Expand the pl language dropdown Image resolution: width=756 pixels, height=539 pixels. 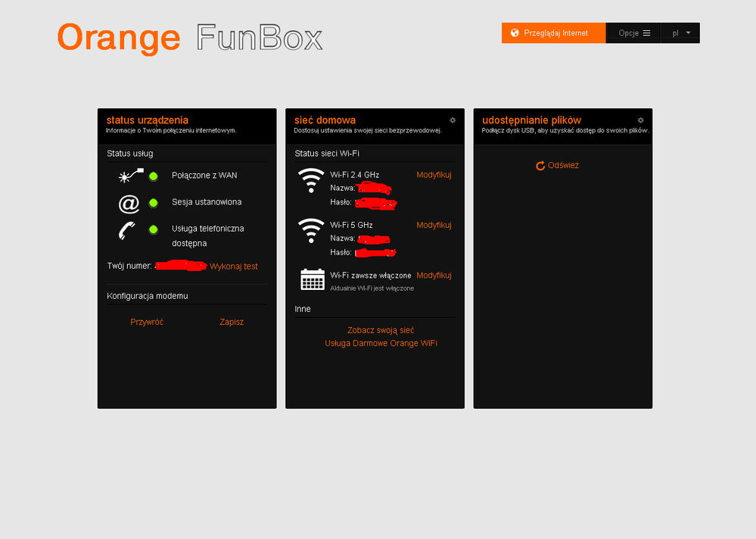click(681, 33)
